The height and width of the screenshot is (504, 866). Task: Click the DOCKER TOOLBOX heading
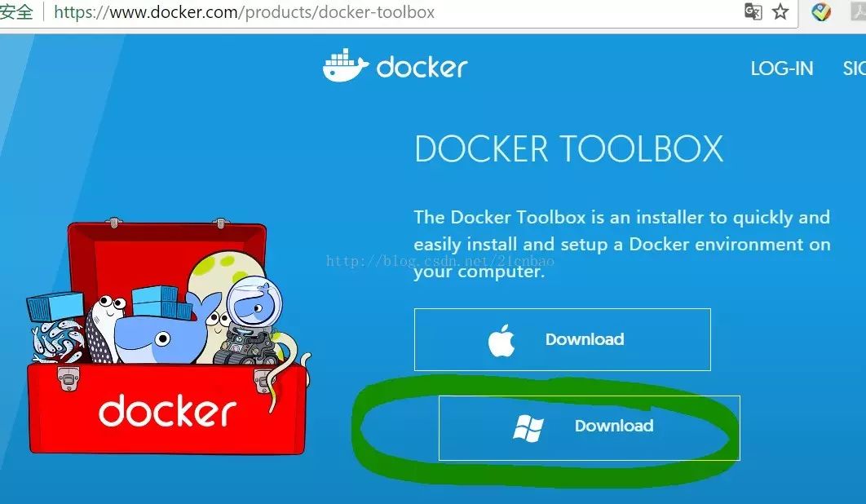[x=569, y=148]
